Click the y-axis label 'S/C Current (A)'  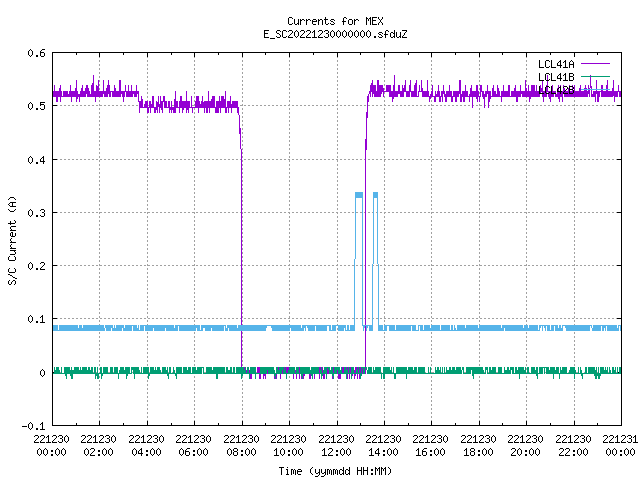[x=13, y=241]
